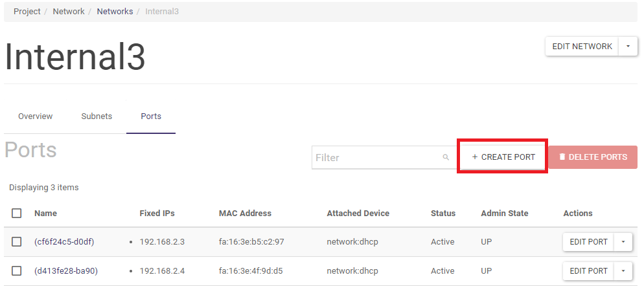The height and width of the screenshot is (286, 644).
Task: Click the Create Port button
Action: coord(503,157)
